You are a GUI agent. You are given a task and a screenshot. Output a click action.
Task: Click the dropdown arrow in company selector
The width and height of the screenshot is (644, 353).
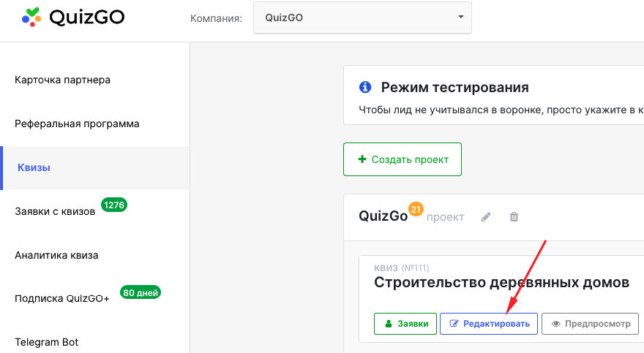click(x=460, y=18)
